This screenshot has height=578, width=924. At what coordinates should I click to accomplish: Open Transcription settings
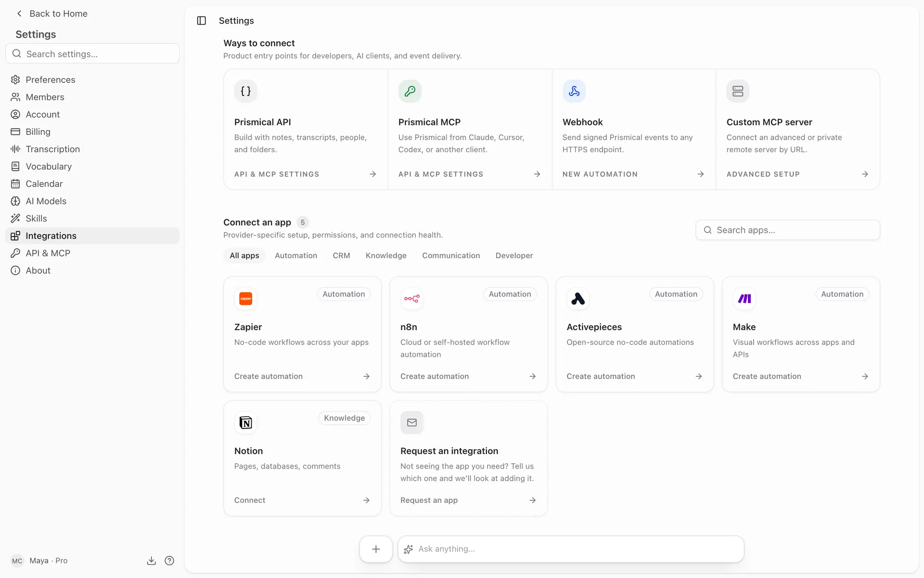coord(92,149)
